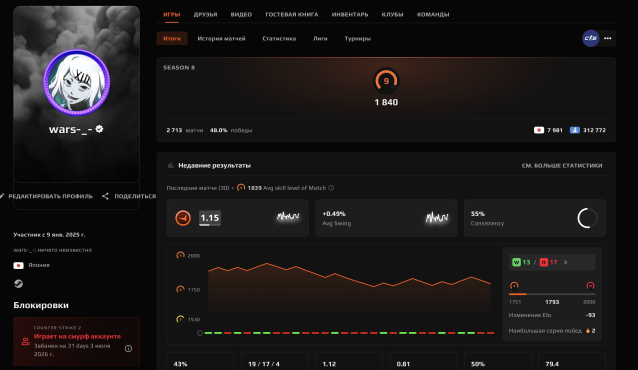
Task: Click the round icon starting the results strip
Action: (x=200, y=333)
